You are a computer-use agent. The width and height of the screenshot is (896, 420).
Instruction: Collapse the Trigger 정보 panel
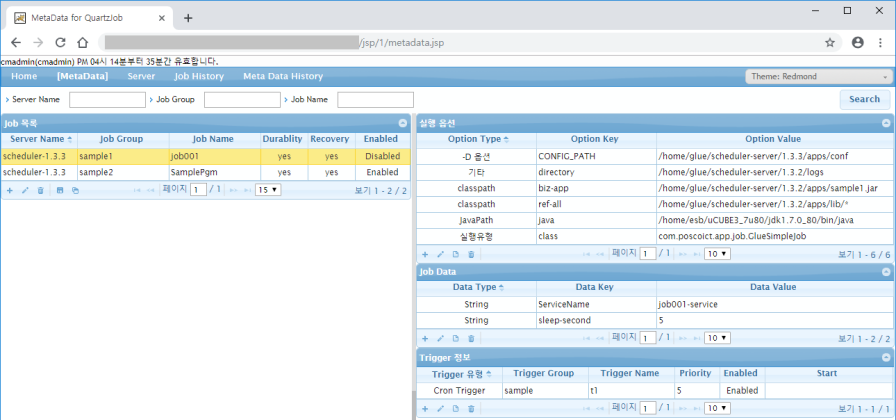(x=886, y=358)
